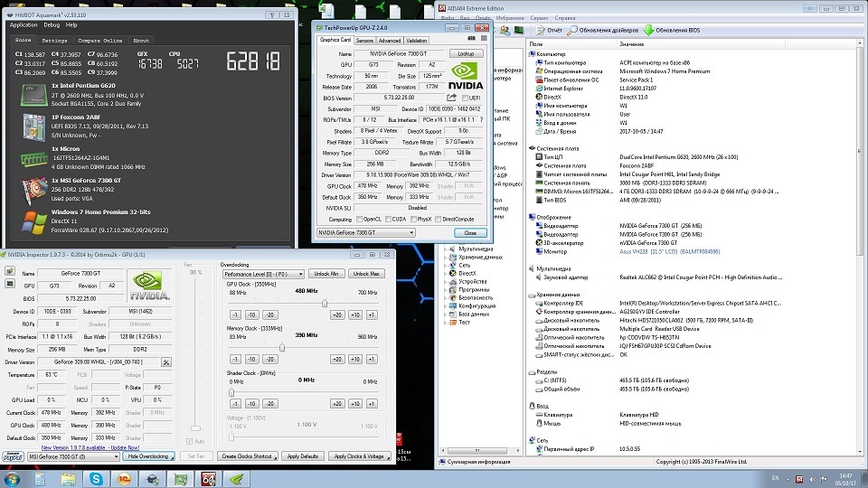Click the AIDA64 users toolbar icon

(505, 31)
